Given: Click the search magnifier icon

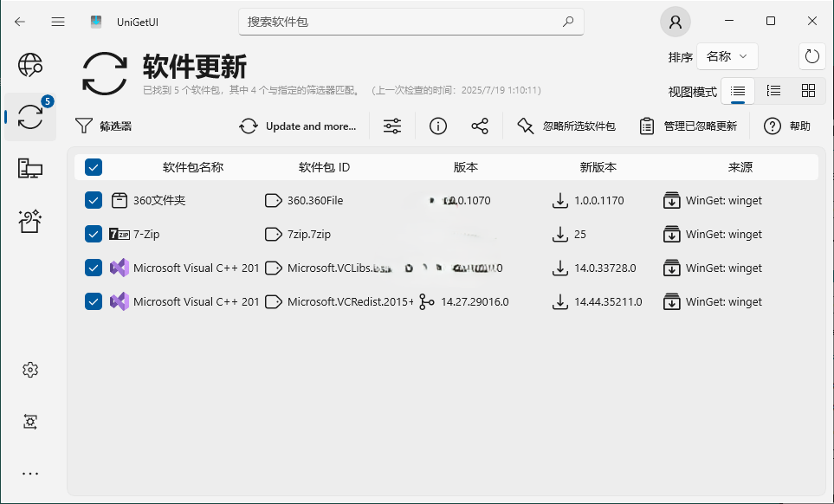Looking at the screenshot, I should (568, 22).
